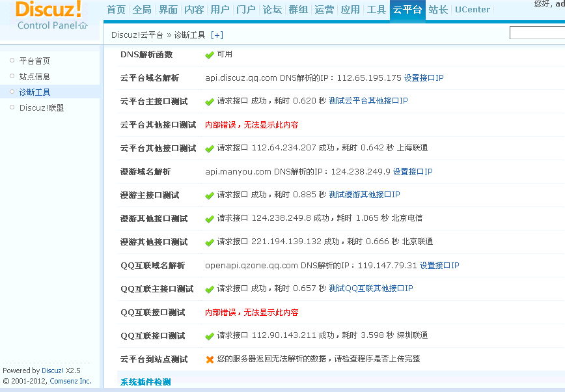This screenshot has width=565, height=392.
Task: Click the 云平台域名解析 row label
Action: click(x=150, y=78)
